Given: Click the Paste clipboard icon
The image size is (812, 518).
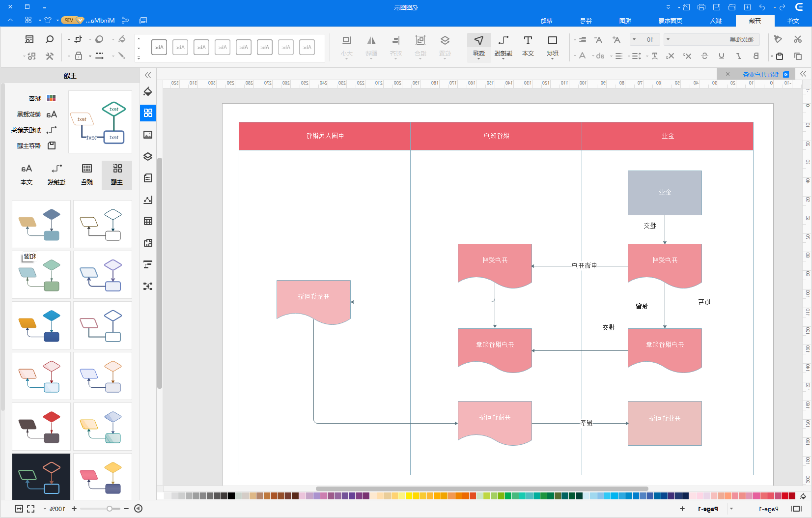Looking at the screenshot, I should pos(780,56).
